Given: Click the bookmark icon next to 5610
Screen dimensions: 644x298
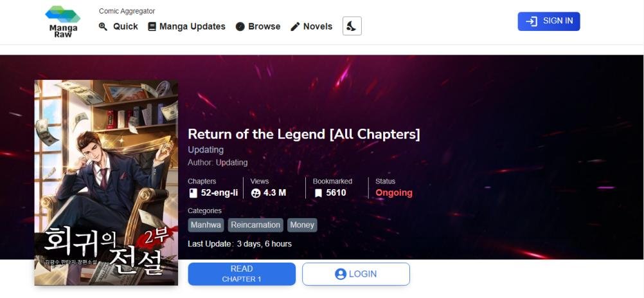Looking at the screenshot, I should click(318, 193).
